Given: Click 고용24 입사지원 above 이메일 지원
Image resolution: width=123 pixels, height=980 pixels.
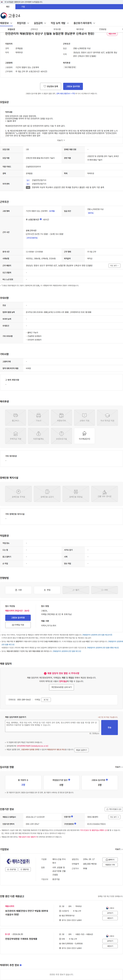Looking at the screenshot, I should tap(18, 618).
